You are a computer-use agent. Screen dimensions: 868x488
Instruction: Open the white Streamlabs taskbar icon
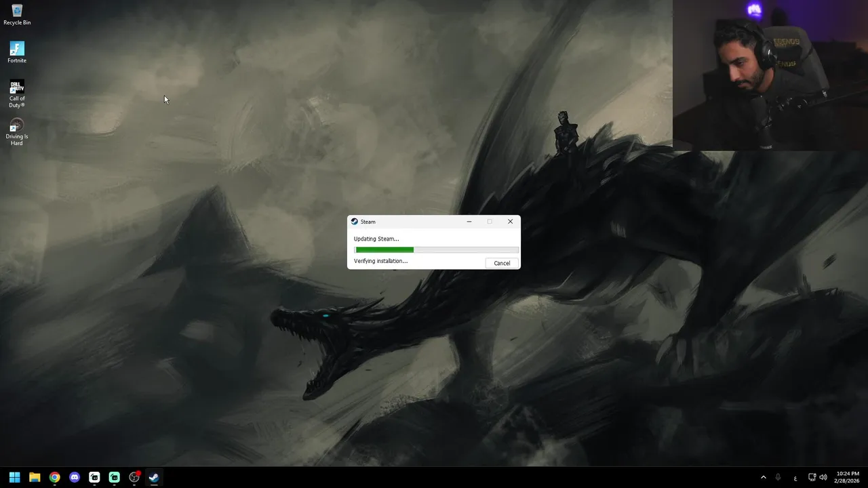click(x=94, y=477)
